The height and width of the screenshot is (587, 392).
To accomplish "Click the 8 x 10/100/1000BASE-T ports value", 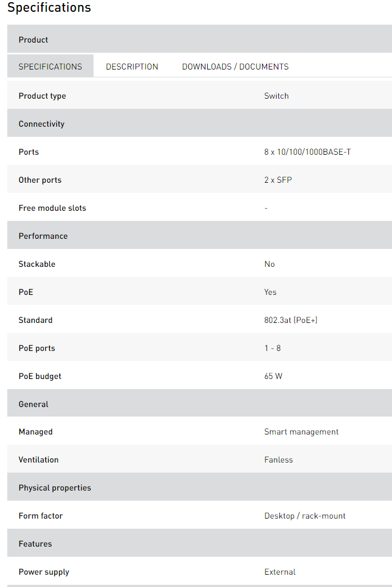I will 307,152.
